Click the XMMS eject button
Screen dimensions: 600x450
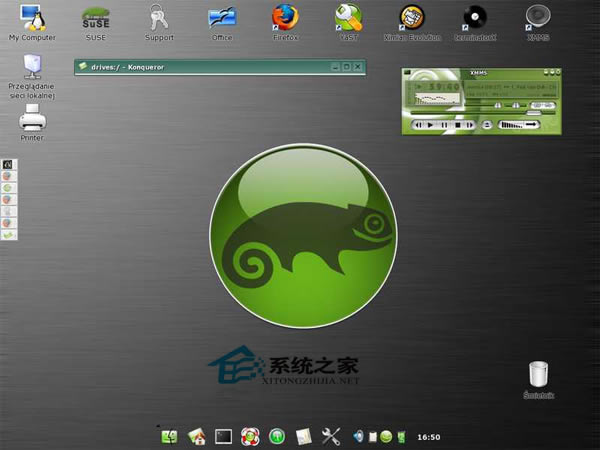pos(486,125)
